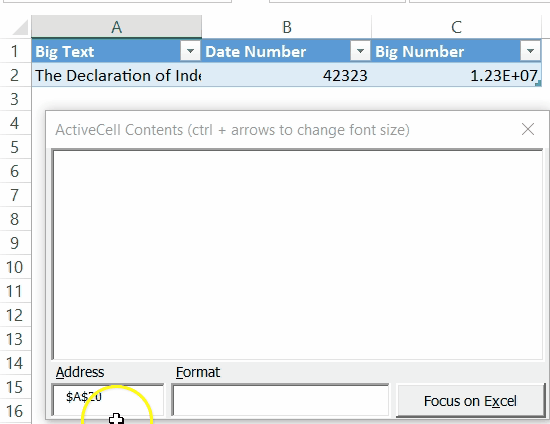Click the Select All corner triangle
Image resolution: width=550 pixels, height=424 pixels.
click(x=20, y=28)
